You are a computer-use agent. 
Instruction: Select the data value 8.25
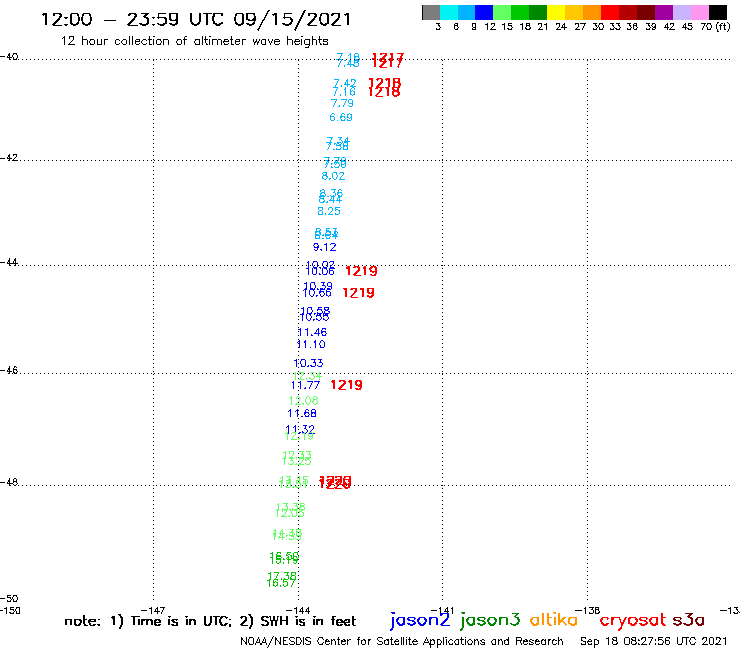[x=329, y=211]
